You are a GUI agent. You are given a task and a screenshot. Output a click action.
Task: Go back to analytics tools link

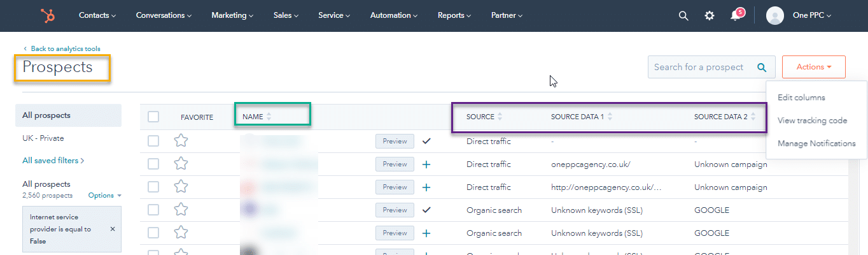coord(65,48)
